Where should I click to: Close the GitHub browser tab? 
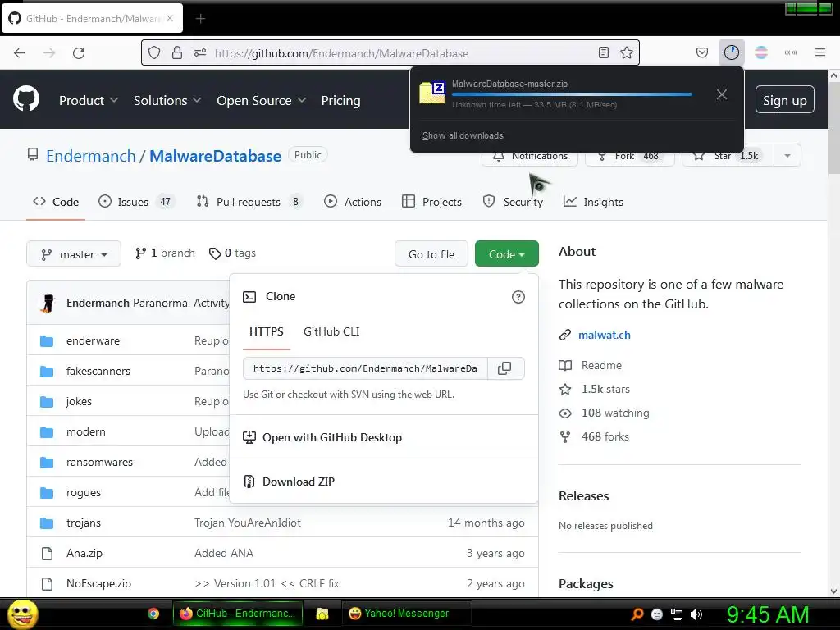[170, 18]
